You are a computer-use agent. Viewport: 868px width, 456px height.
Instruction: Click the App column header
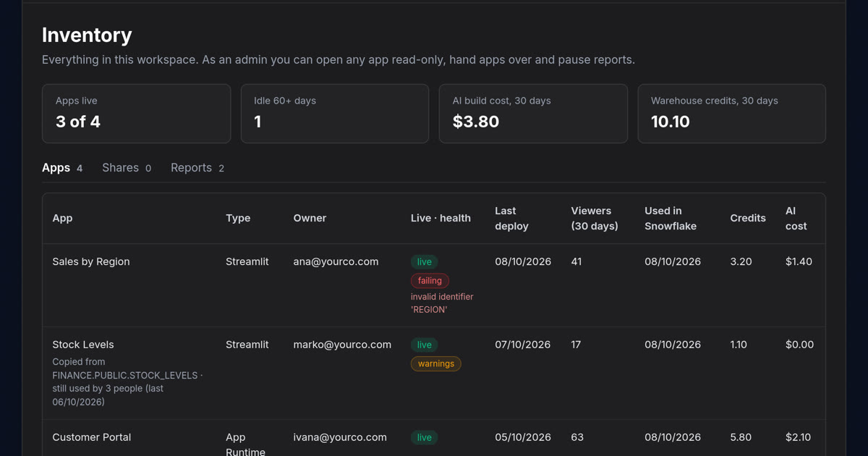click(x=62, y=218)
